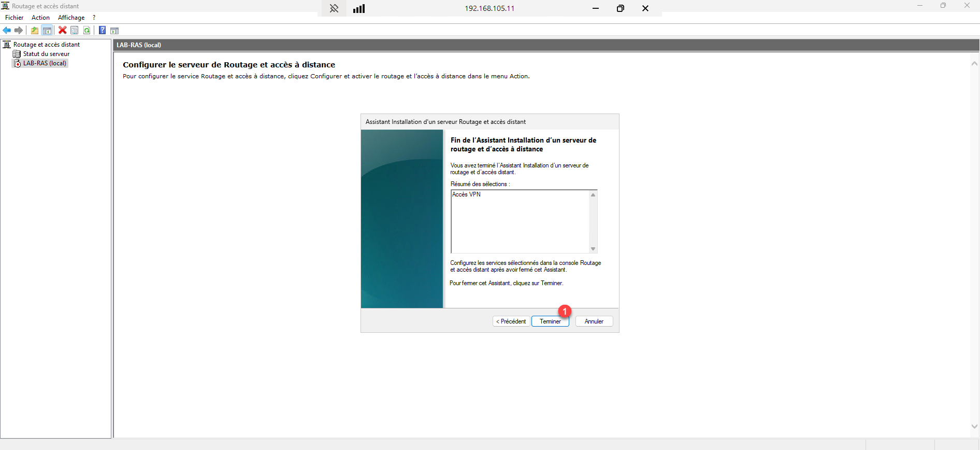Select Routage et accès distant root node
The height and width of the screenshot is (450, 980).
(x=47, y=45)
